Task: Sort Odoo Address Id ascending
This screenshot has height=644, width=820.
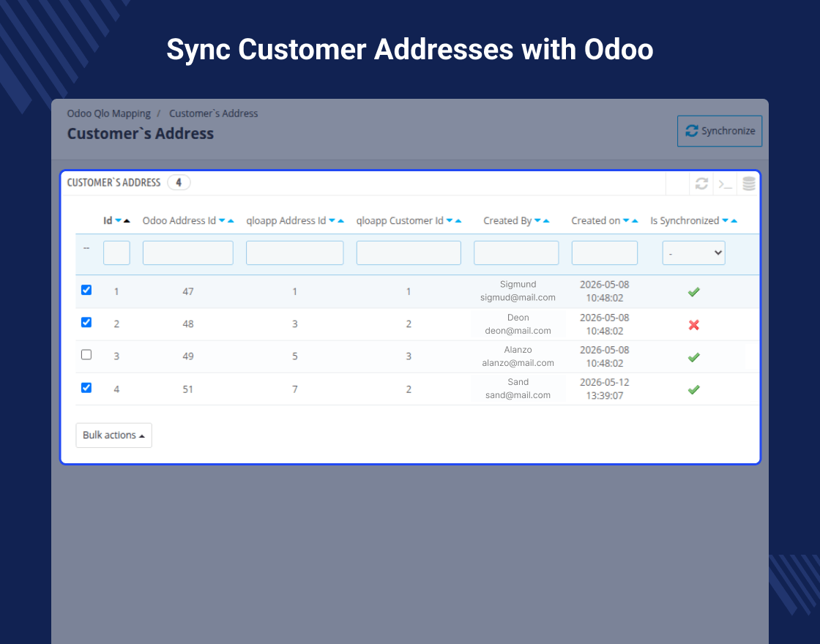Action: pos(231,221)
